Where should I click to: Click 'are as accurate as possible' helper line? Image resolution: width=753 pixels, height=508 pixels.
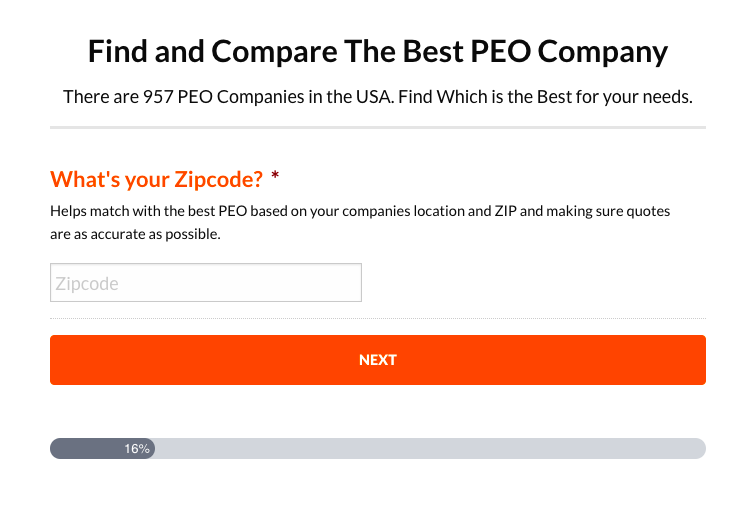pos(135,235)
